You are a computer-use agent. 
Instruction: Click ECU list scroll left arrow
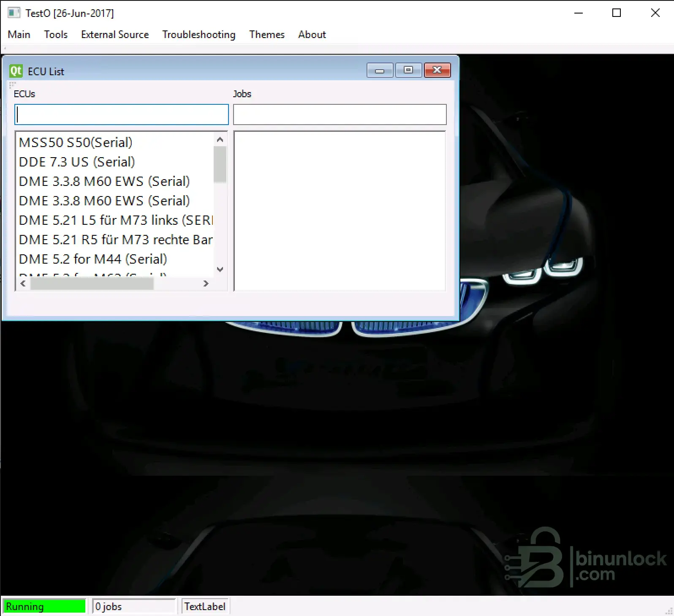[x=23, y=283]
